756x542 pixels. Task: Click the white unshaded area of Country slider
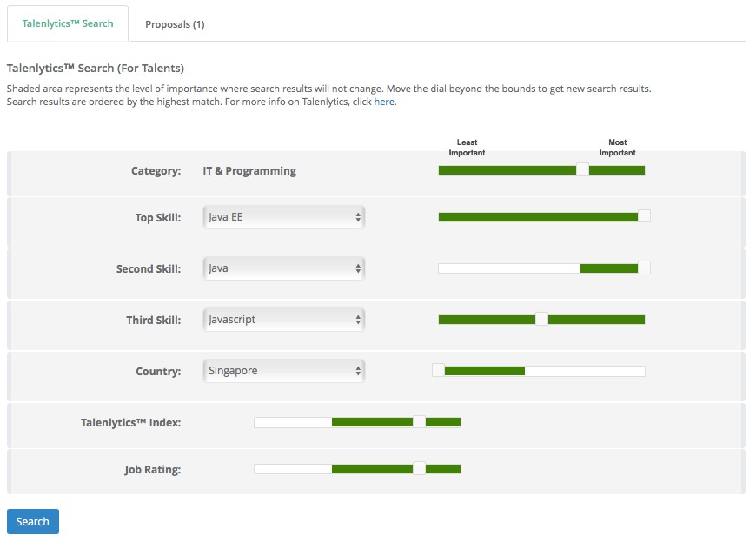pyautogui.click(x=585, y=371)
